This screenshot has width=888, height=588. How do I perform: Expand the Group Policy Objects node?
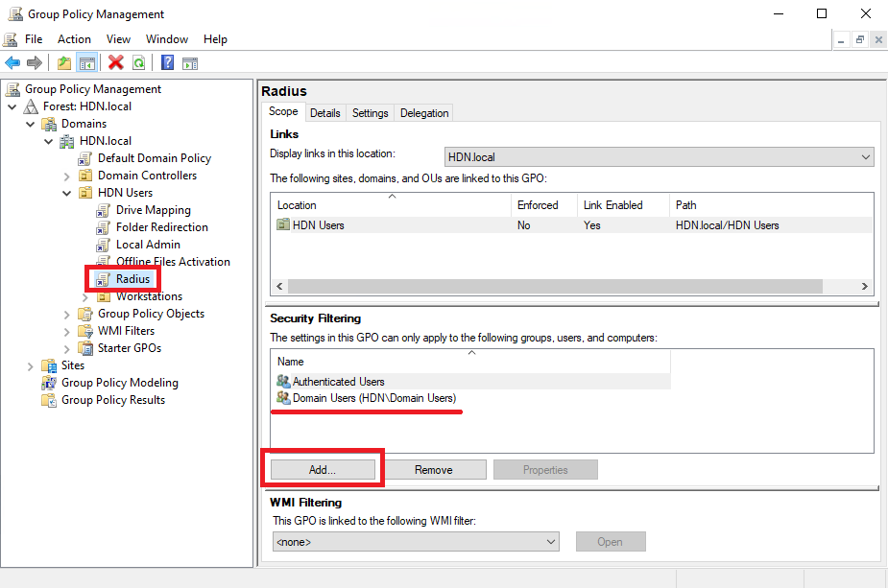tap(67, 314)
